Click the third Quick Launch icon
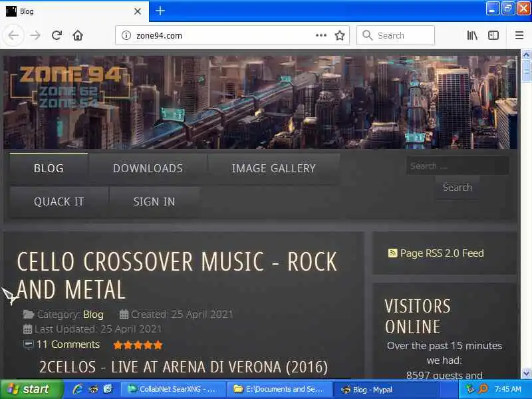Image resolution: width=532 pixels, height=399 pixels. 108,389
